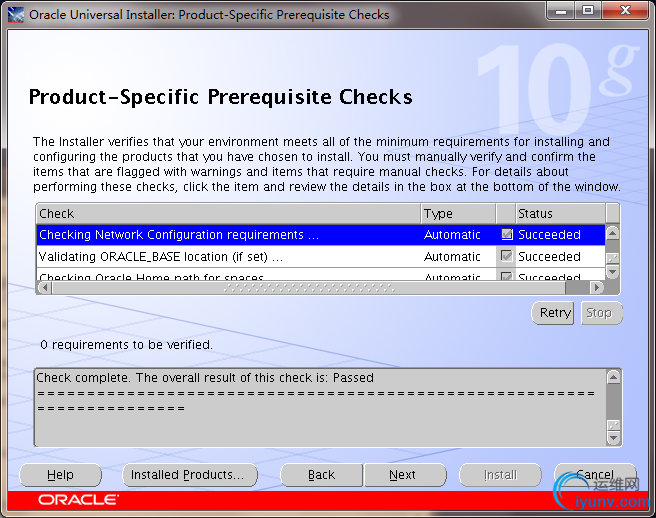Click the Check column header
The image size is (656, 518).
(x=228, y=214)
